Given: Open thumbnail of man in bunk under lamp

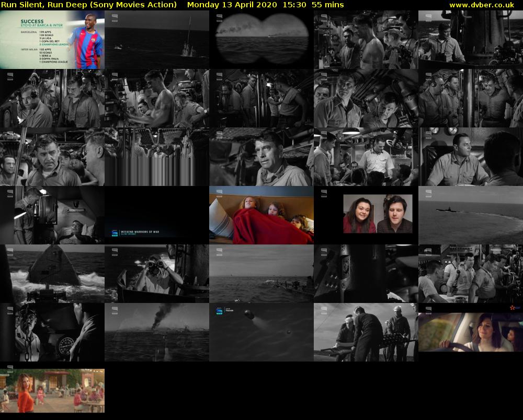Looking at the screenshot, I should coord(52,215).
